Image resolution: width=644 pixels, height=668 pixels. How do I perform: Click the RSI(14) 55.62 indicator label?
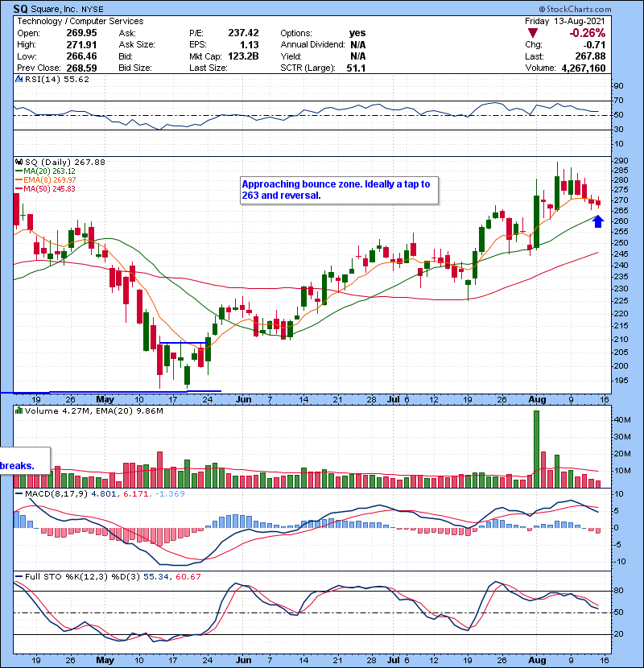(56, 79)
